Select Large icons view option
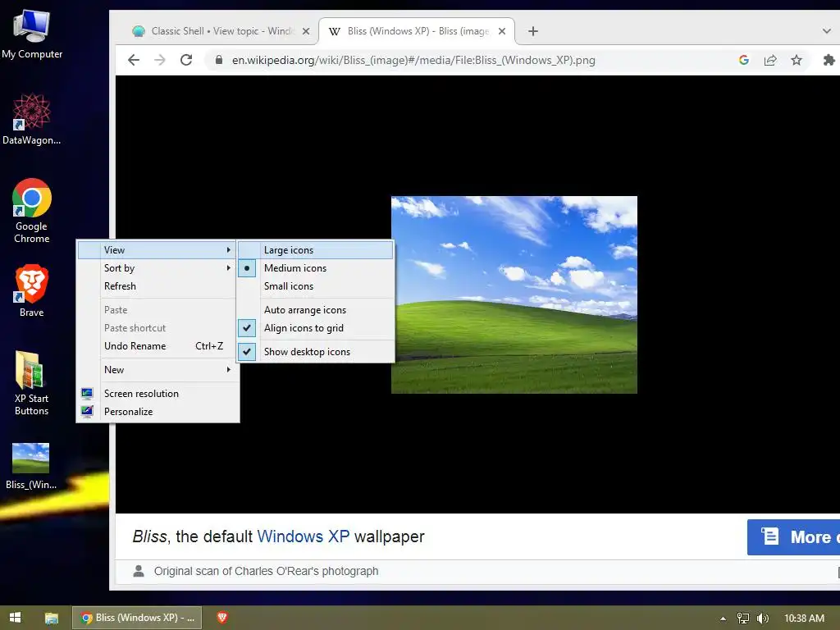This screenshot has width=840, height=630. (x=316, y=249)
